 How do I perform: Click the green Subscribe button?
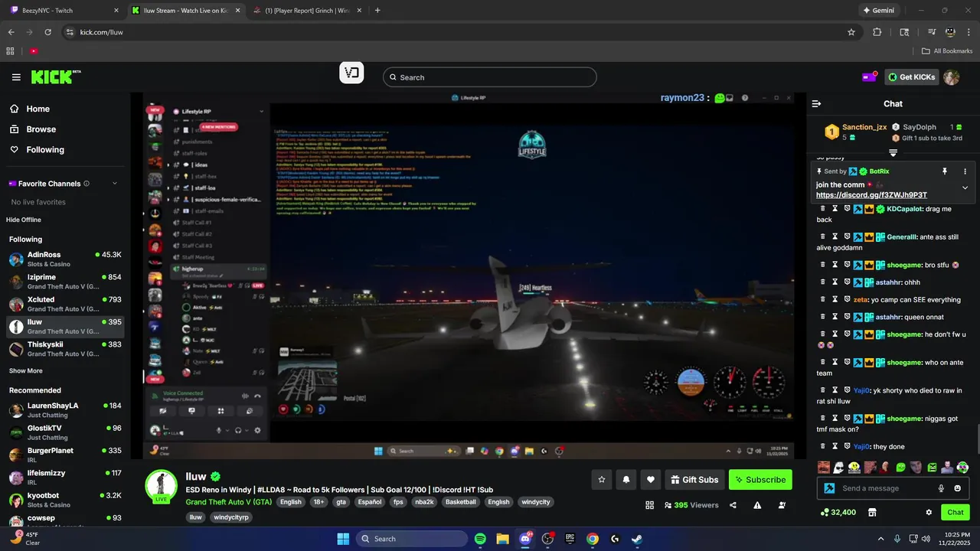[760, 480]
